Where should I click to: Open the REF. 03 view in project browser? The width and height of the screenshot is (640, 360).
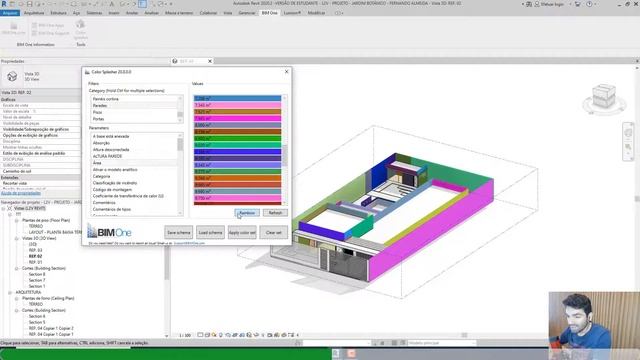[36, 250]
